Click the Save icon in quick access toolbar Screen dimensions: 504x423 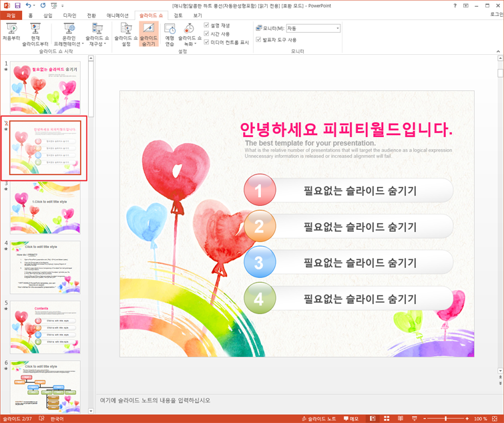pos(17,5)
